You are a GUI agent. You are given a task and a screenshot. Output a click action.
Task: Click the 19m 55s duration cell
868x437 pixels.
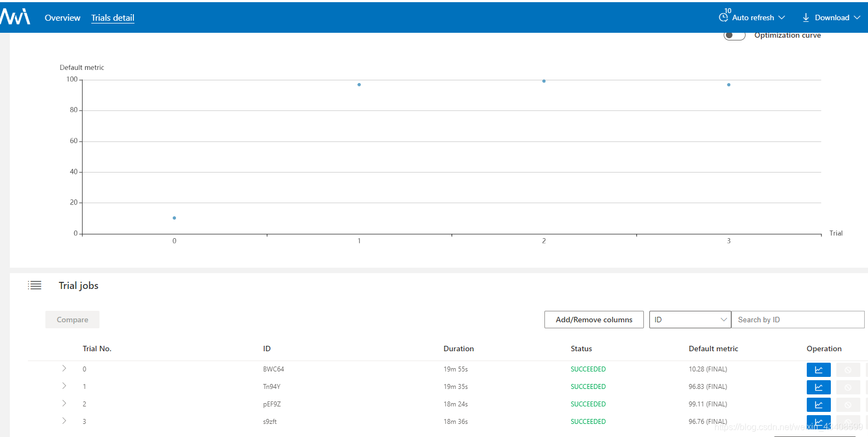[455, 369]
